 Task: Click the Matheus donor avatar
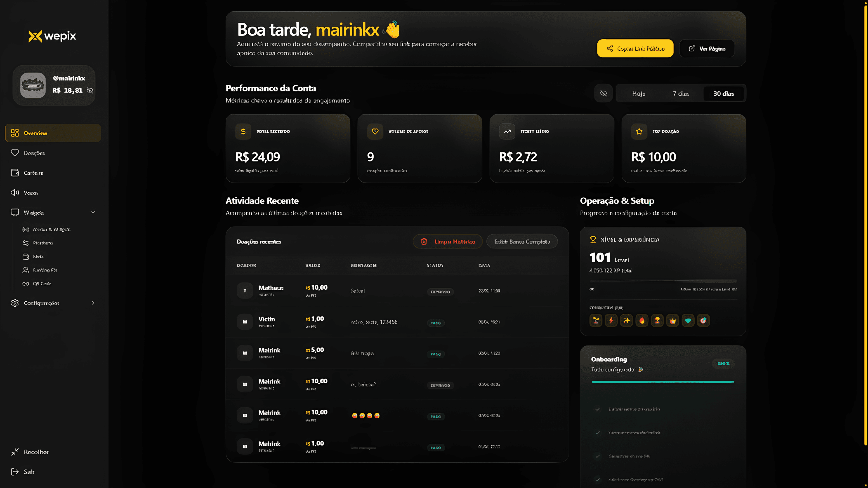[245, 291]
